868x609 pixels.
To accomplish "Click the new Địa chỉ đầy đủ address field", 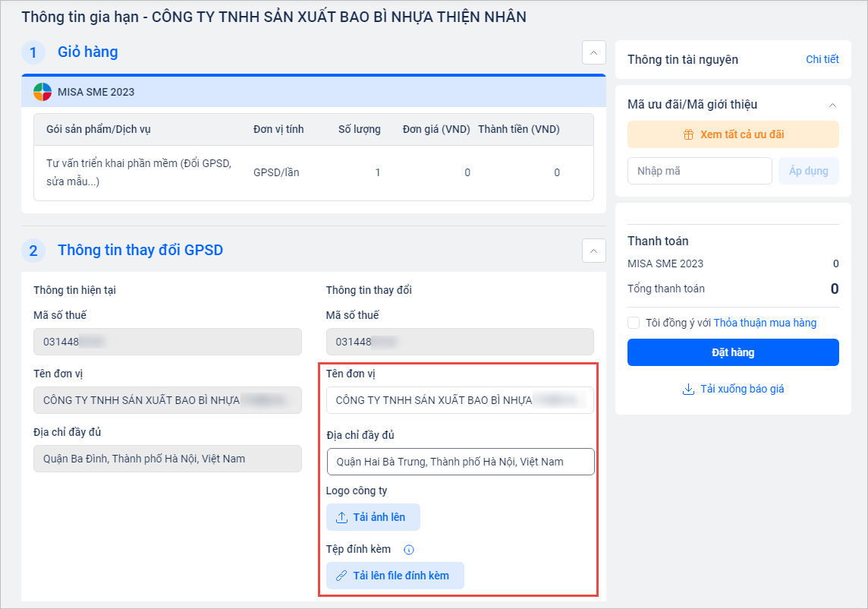I will coord(460,462).
